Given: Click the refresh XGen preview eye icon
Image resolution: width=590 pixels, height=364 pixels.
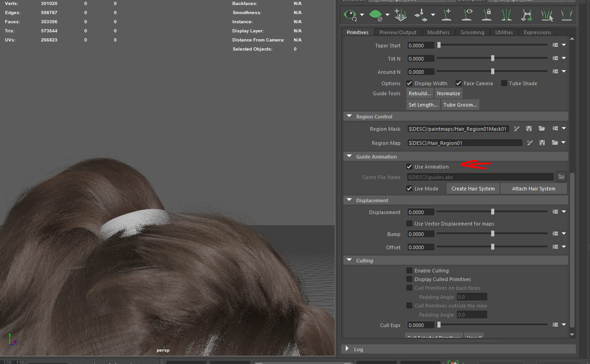Looking at the screenshot, I should [350, 15].
